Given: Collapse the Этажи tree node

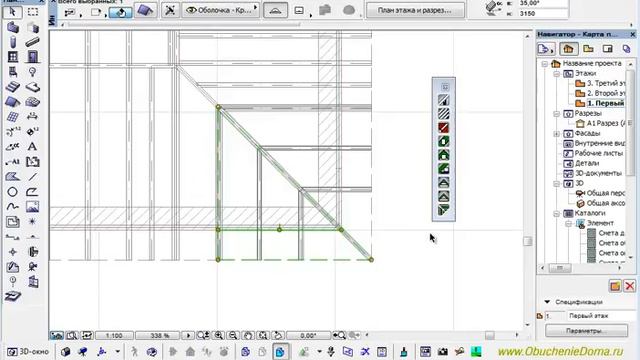Looking at the screenshot, I should [556, 74].
